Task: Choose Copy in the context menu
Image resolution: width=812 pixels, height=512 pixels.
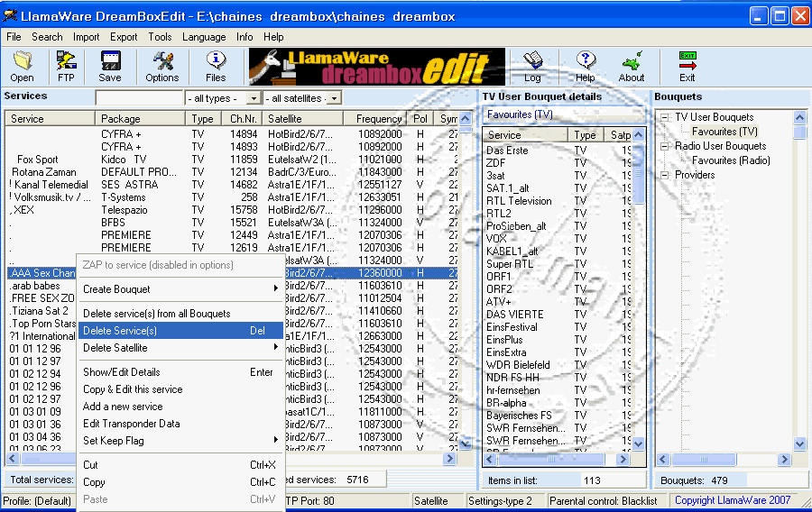Action: [x=180, y=481]
